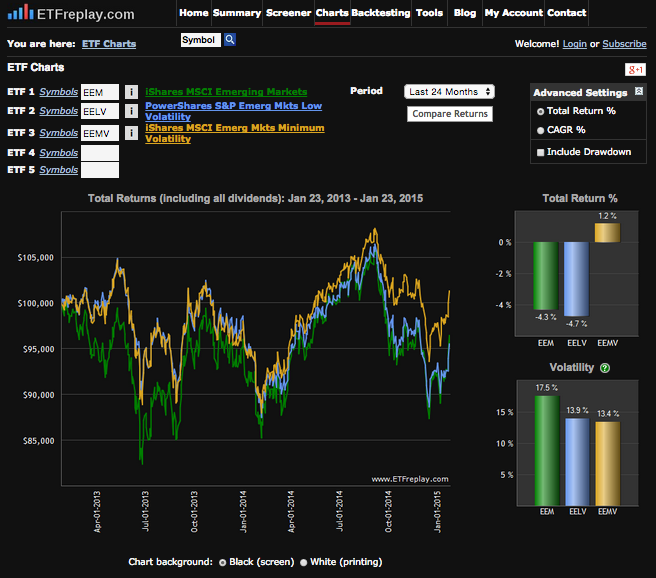The width and height of the screenshot is (656, 578).
Task: Click the empty ETF 5 symbol field
Action: point(100,170)
